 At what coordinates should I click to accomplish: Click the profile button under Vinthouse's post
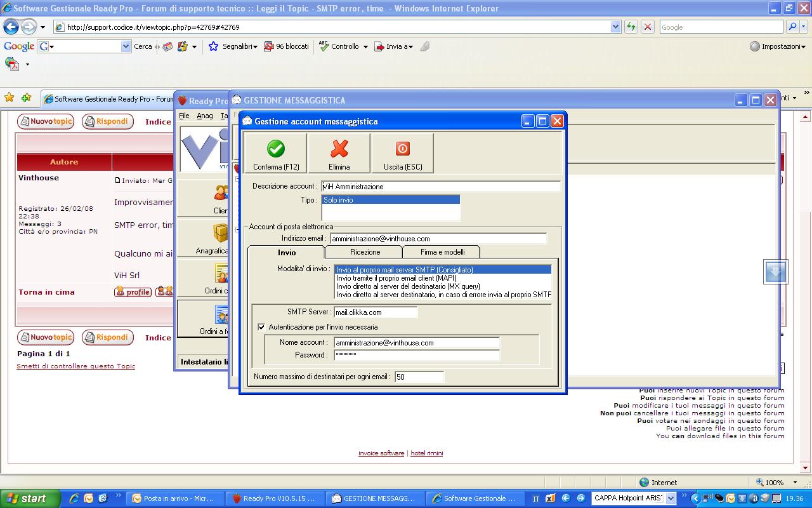[x=133, y=292]
